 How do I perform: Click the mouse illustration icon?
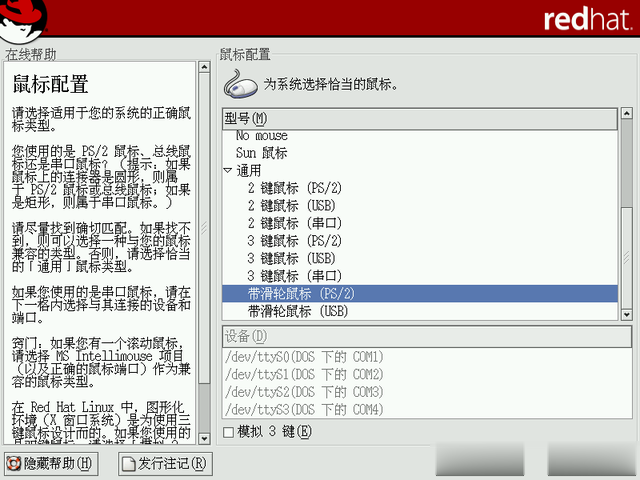pyautogui.click(x=240, y=84)
